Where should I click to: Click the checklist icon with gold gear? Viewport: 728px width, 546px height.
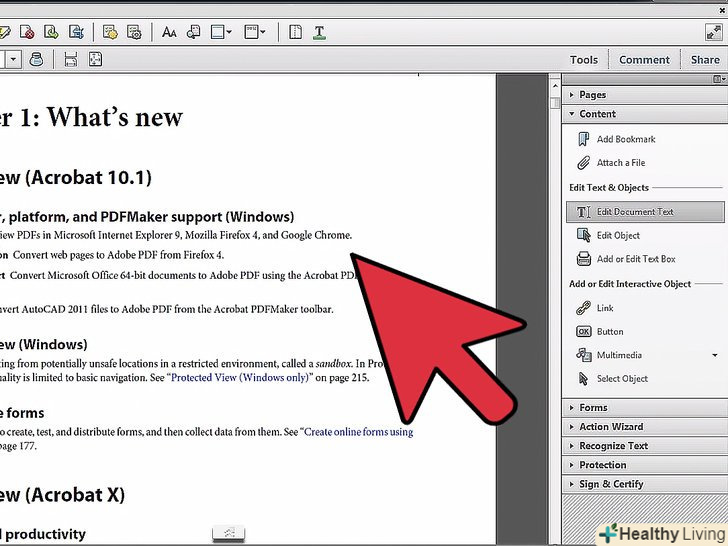click(110, 32)
